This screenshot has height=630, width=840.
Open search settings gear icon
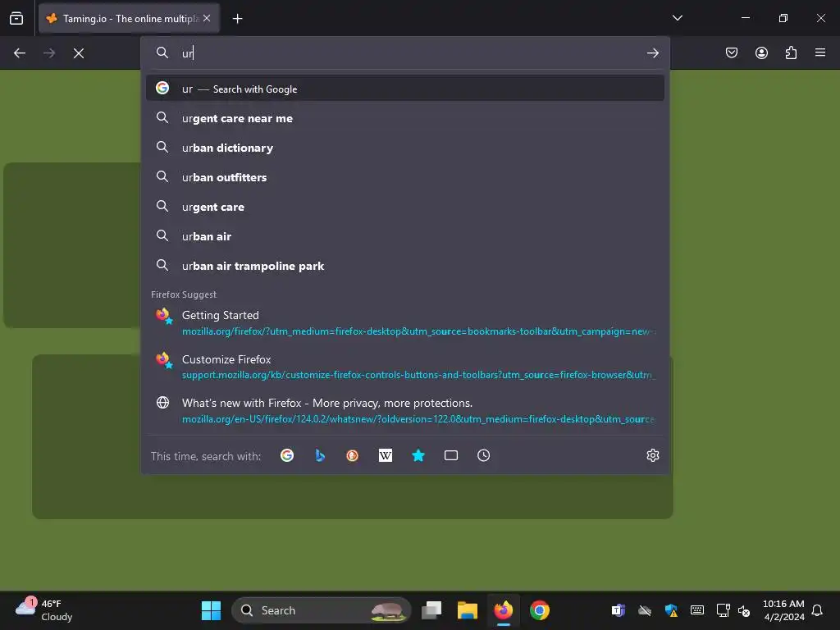coord(652,455)
